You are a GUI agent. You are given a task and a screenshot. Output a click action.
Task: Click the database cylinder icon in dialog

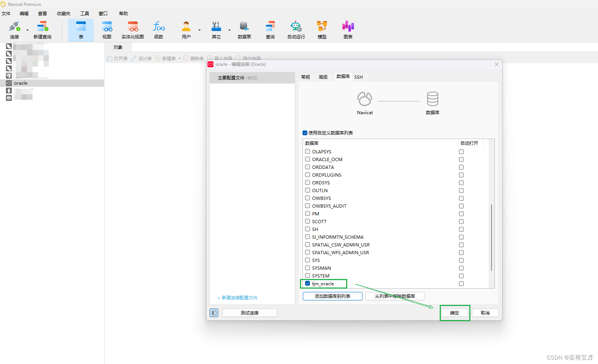pyautogui.click(x=432, y=99)
